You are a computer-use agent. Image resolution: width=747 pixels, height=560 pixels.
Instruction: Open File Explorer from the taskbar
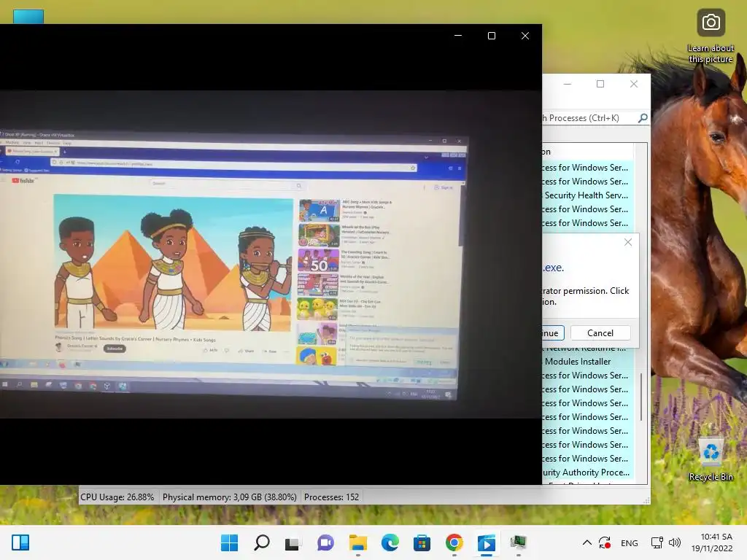357,542
